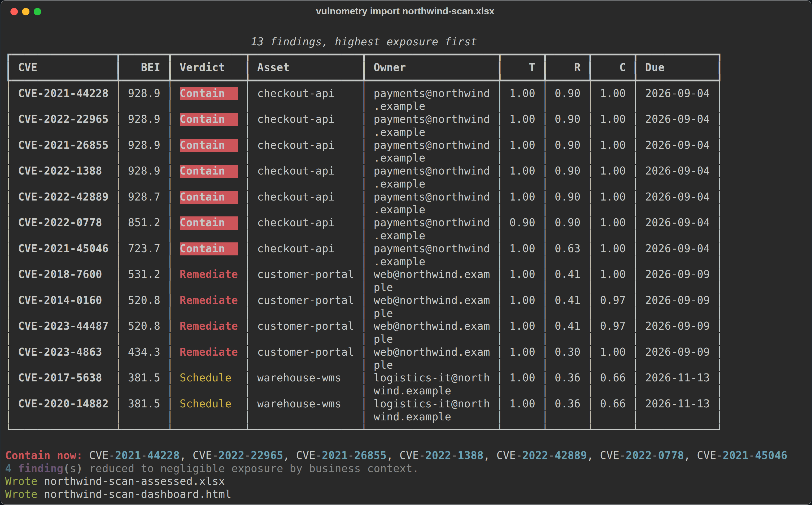Click the C column header
The image size is (812, 505).
[x=622, y=67]
